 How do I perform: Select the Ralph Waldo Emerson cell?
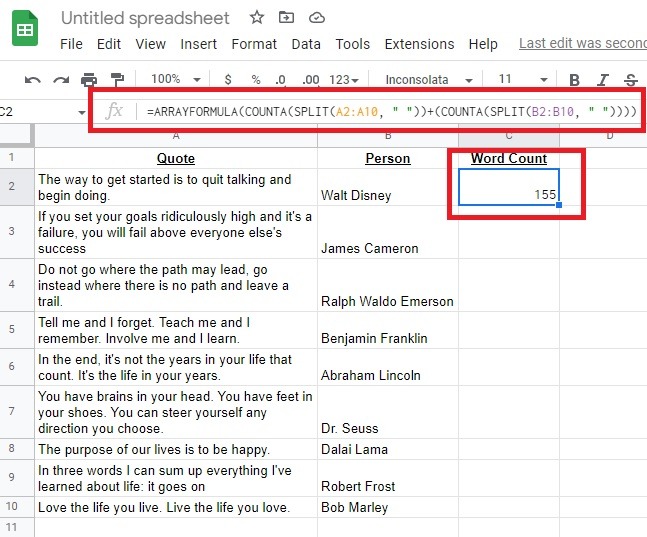(x=387, y=285)
